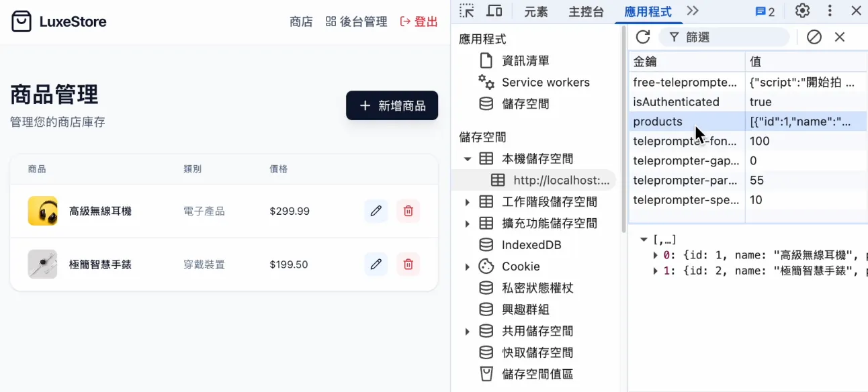The height and width of the screenshot is (392, 868).
Task: Select the products key row
Action: point(748,121)
